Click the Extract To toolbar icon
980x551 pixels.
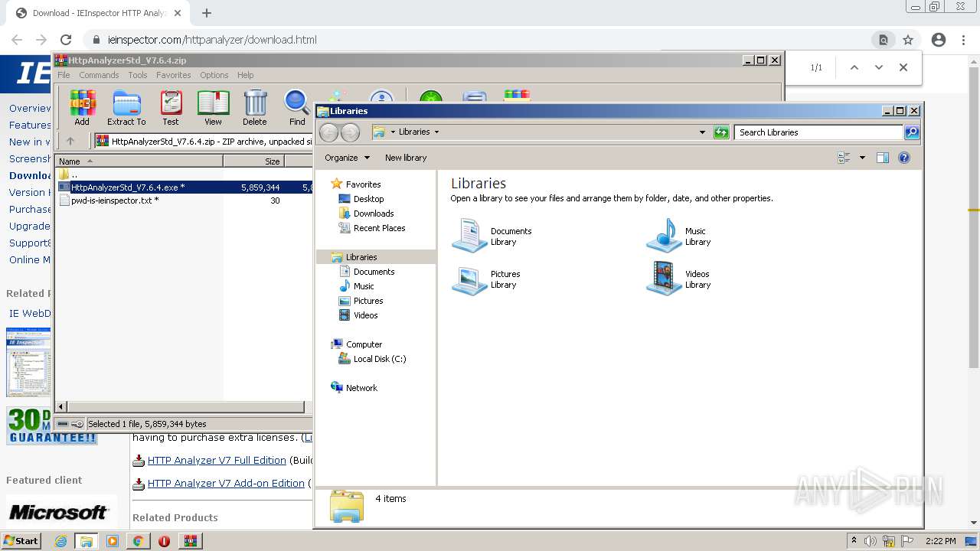126,107
